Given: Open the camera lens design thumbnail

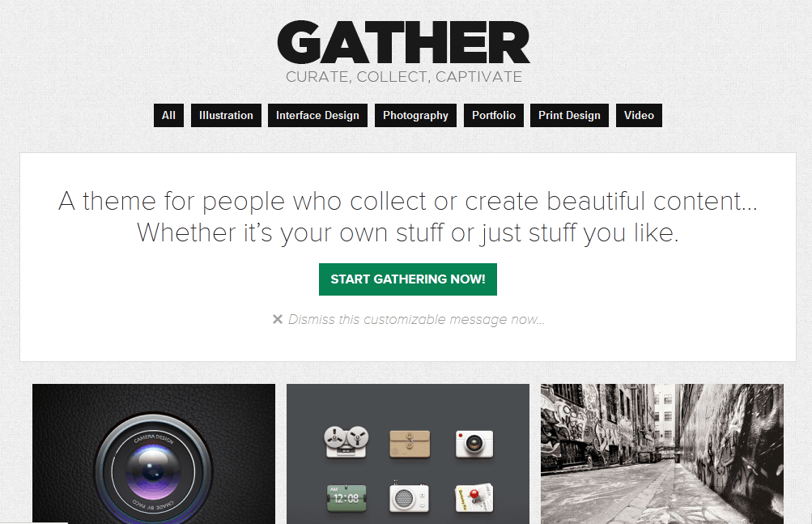Looking at the screenshot, I should pos(154,454).
